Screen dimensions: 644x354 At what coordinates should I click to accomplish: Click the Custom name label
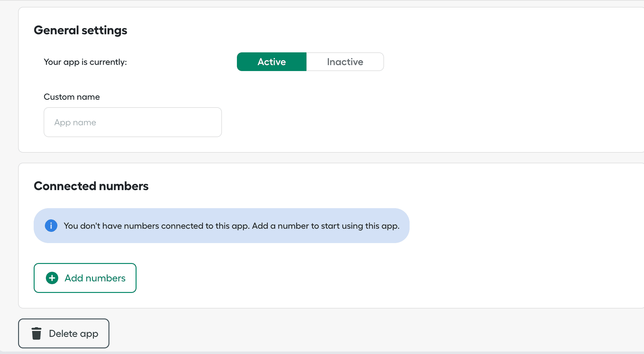[72, 97]
